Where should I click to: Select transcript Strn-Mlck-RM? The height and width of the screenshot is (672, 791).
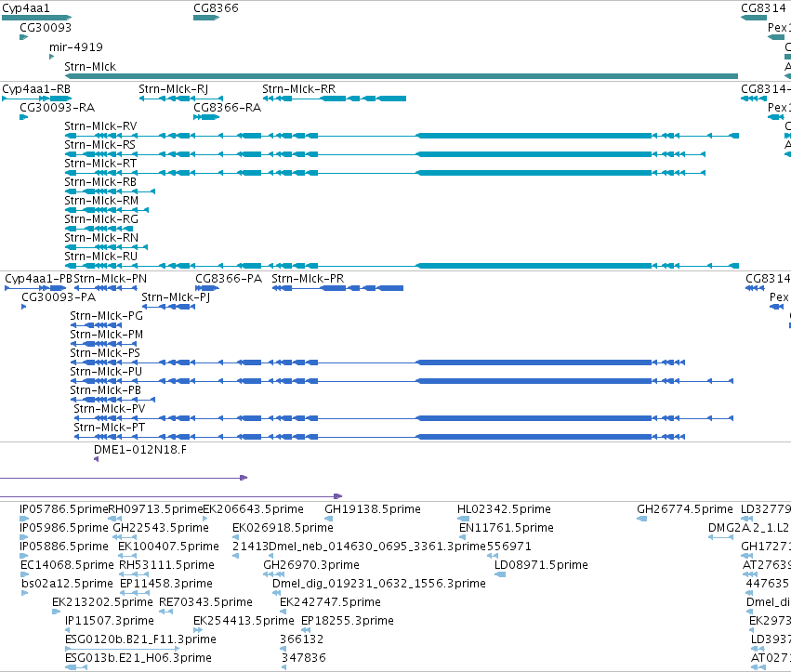coord(107,210)
